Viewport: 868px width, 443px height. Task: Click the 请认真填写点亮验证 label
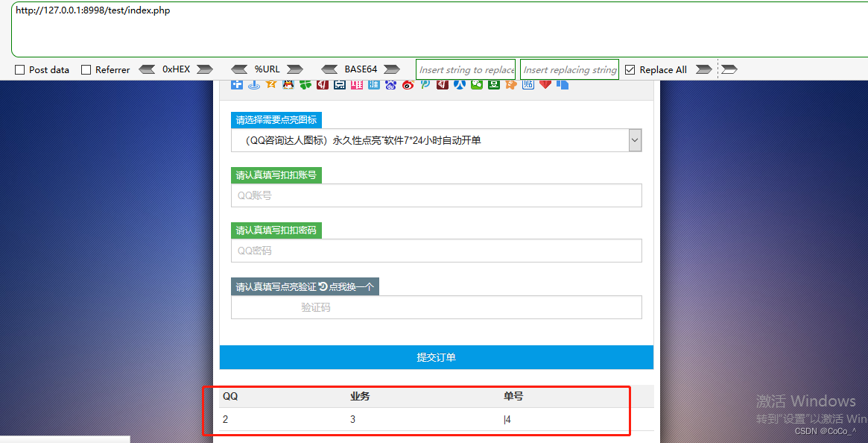click(x=276, y=286)
